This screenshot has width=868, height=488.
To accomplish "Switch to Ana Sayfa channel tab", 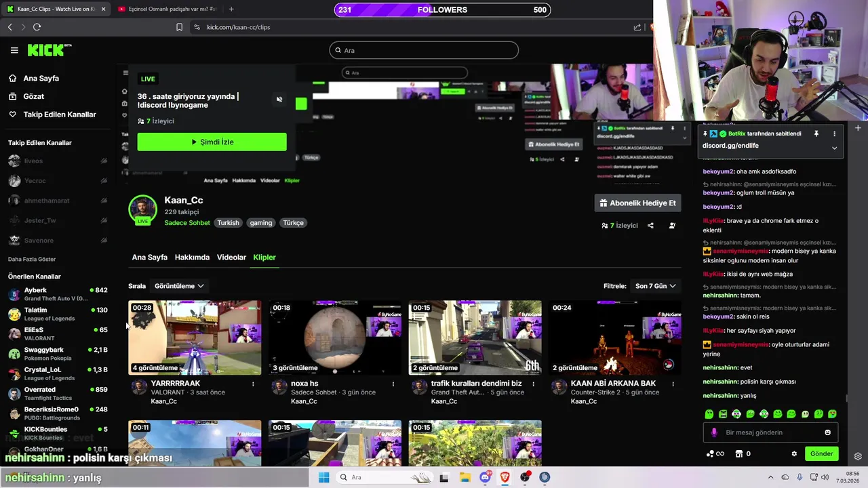I will (150, 258).
